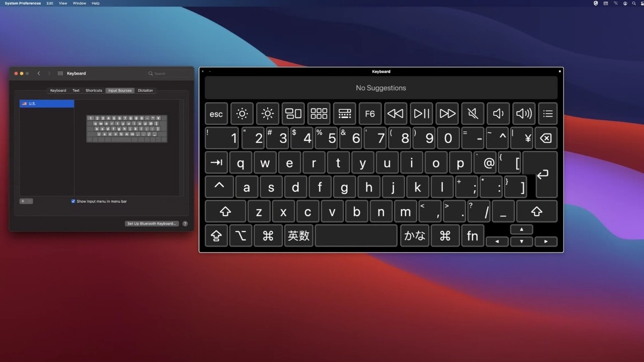Switch to the Text tab

click(x=76, y=91)
